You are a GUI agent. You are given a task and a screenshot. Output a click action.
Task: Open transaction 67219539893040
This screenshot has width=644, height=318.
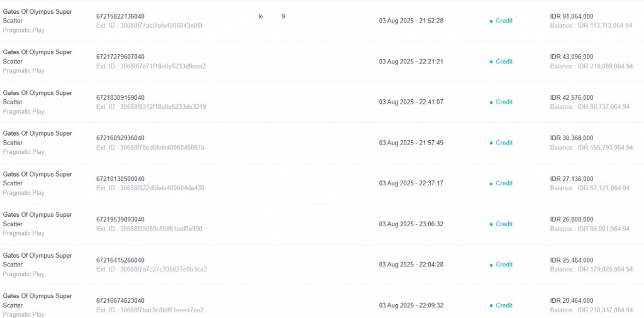[x=120, y=219]
